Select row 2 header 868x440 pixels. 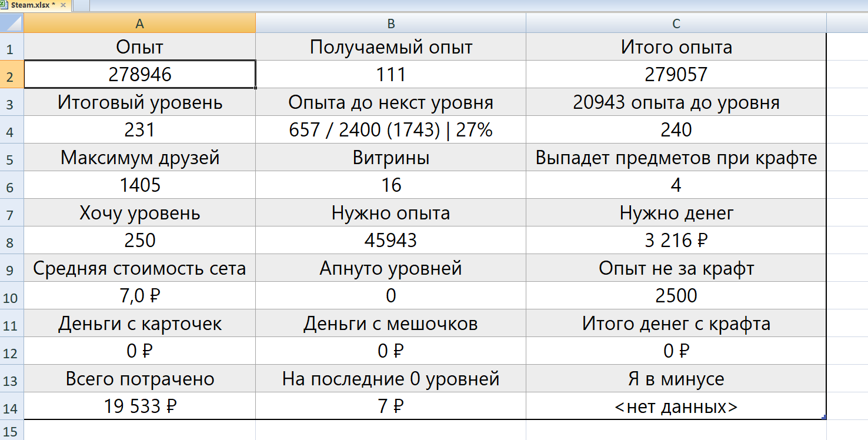coord(12,74)
